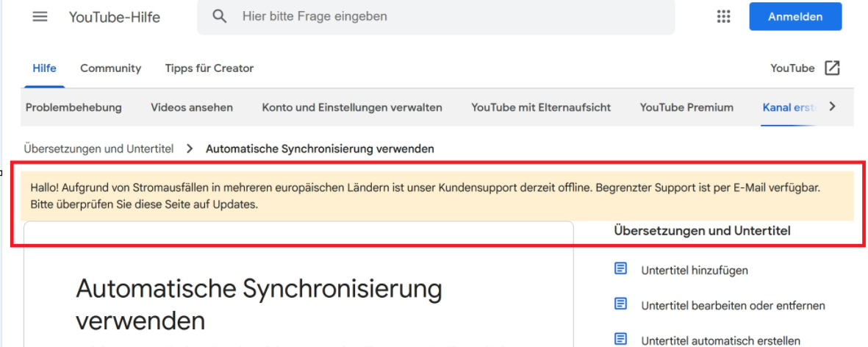
Task: Open the hamburger main menu
Action: [40, 17]
